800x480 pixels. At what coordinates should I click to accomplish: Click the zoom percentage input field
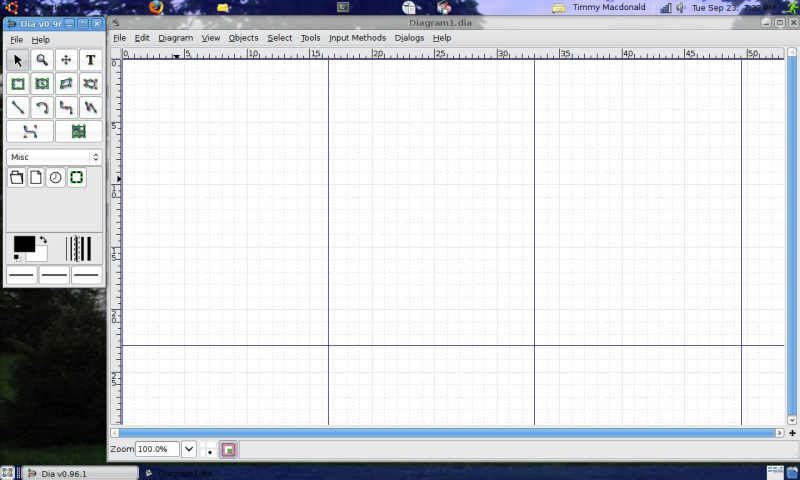157,450
